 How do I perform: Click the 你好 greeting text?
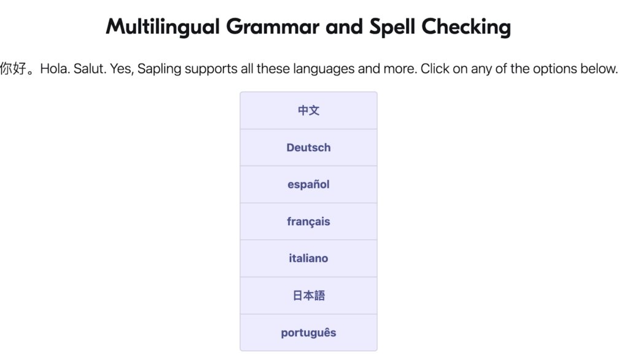pyautogui.click(x=15, y=68)
